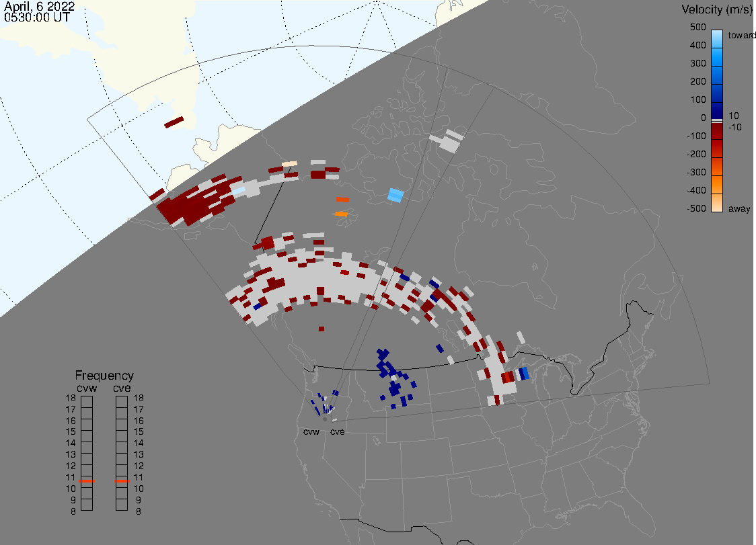Click the "cvw" header above the frequency bar
This screenshot has width=756, height=545.
tap(87, 388)
